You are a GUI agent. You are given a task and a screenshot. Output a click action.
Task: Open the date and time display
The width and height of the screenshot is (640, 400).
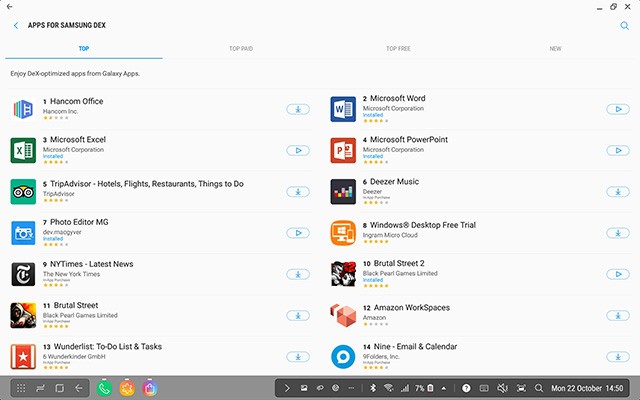[x=587, y=388]
